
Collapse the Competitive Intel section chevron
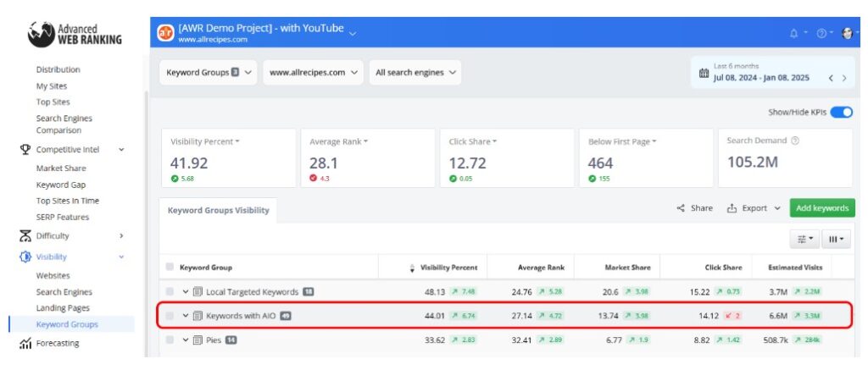pyautogui.click(x=122, y=149)
